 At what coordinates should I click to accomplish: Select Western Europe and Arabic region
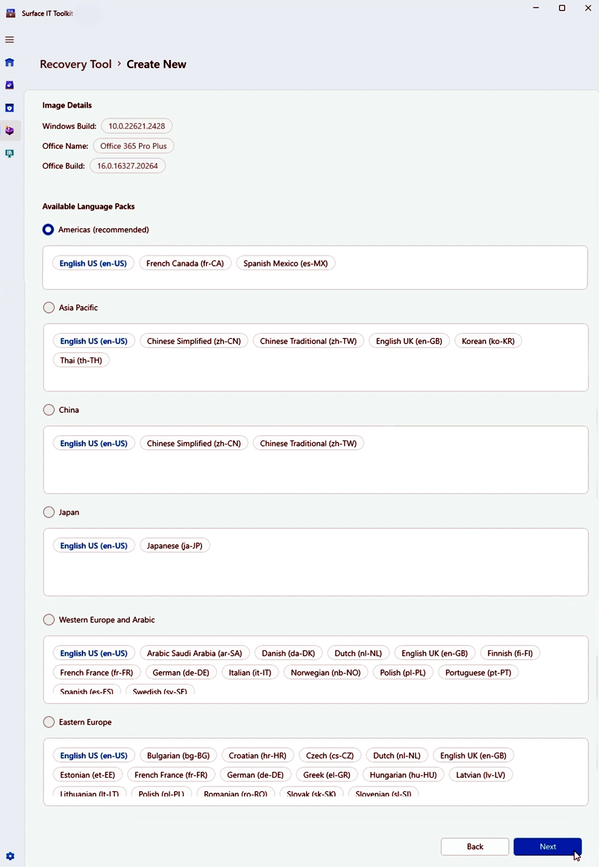(x=48, y=619)
